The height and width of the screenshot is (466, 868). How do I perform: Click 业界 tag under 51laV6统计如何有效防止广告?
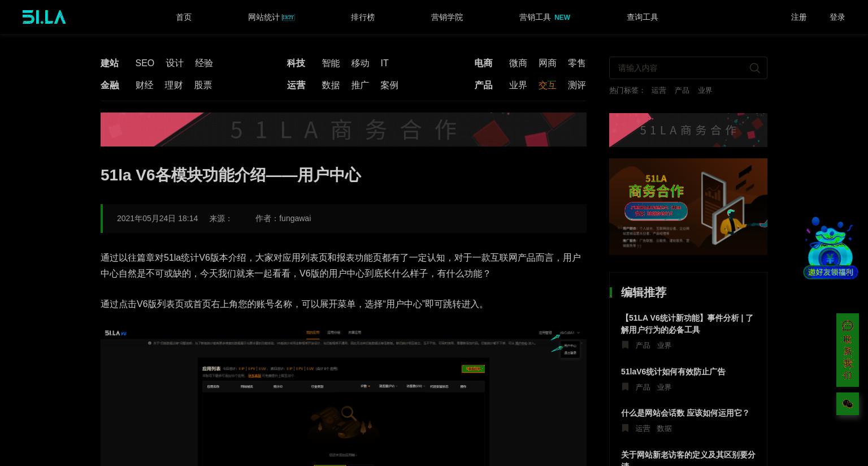(664, 387)
